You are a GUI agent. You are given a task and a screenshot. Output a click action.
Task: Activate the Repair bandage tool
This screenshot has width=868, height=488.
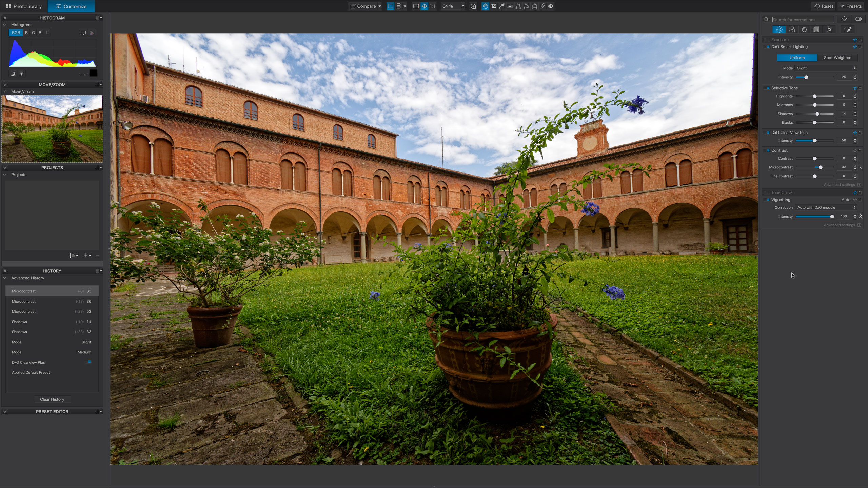542,6
